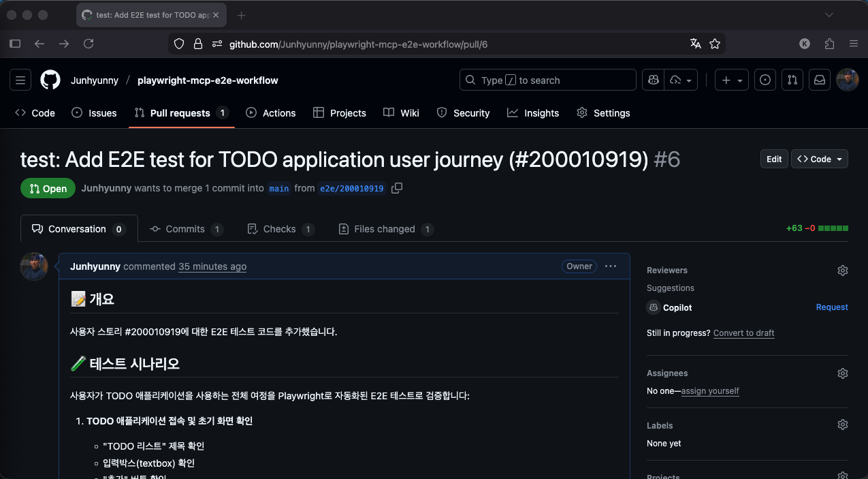
Task: Expand the green Code dropdown button
Action: click(x=820, y=159)
